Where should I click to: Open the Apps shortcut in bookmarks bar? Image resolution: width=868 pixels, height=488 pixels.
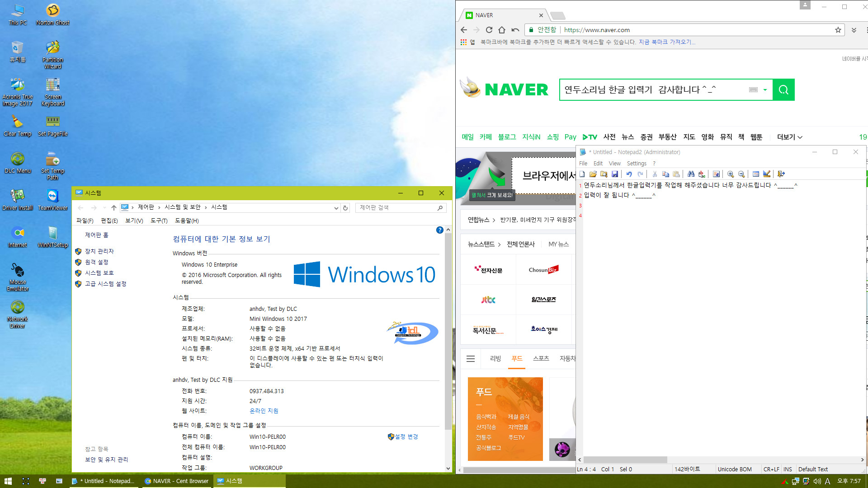[467, 42]
